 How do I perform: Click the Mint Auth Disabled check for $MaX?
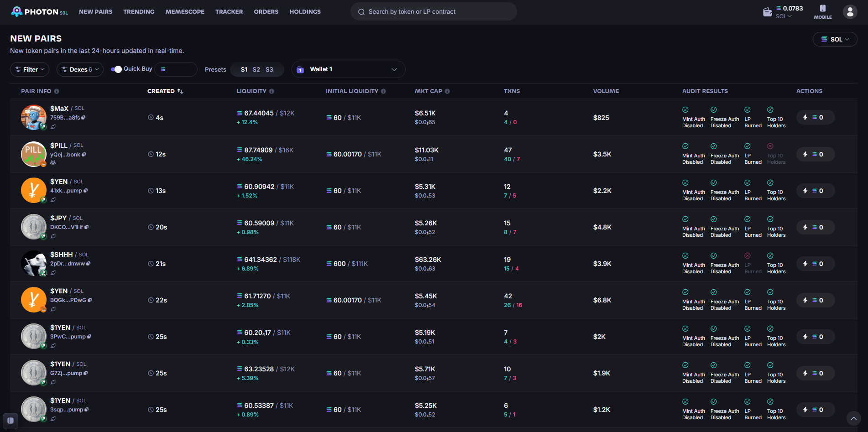(685, 109)
